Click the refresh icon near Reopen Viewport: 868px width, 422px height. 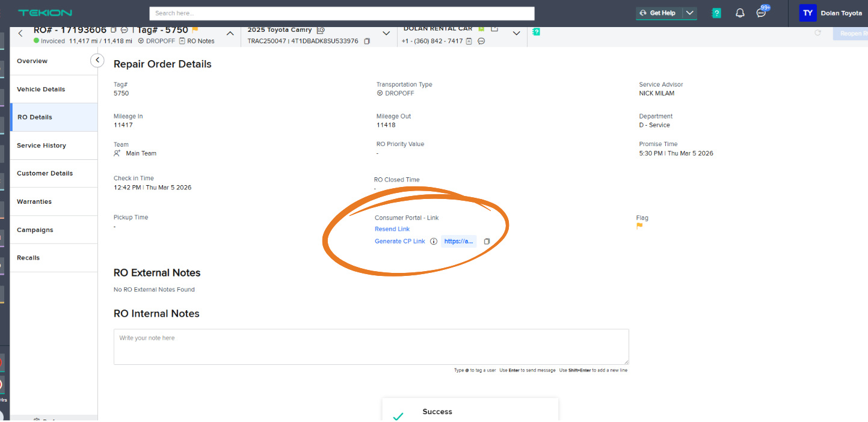pyautogui.click(x=818, y=32)
